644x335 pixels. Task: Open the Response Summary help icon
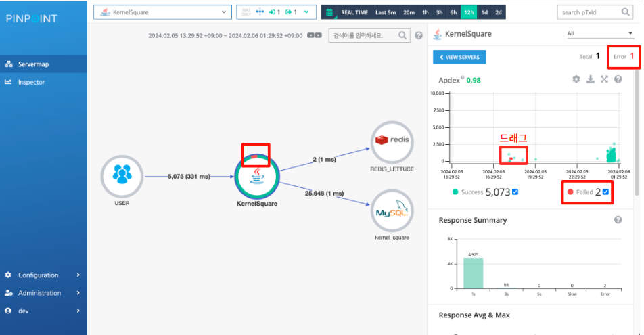pos(618,219)
